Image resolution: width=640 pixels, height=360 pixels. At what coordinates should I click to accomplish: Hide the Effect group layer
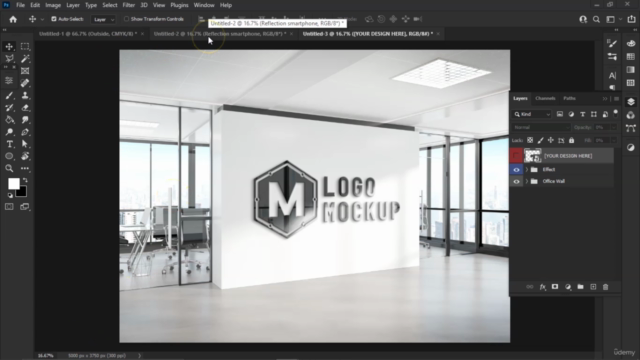point(516,169)
